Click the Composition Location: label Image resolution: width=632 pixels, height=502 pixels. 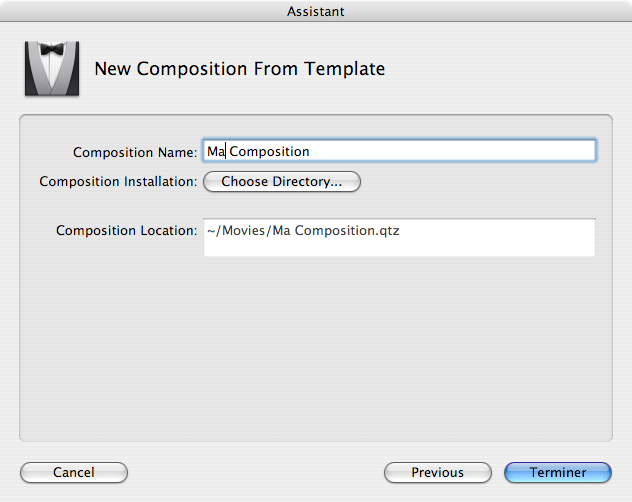tap(127, 230)
